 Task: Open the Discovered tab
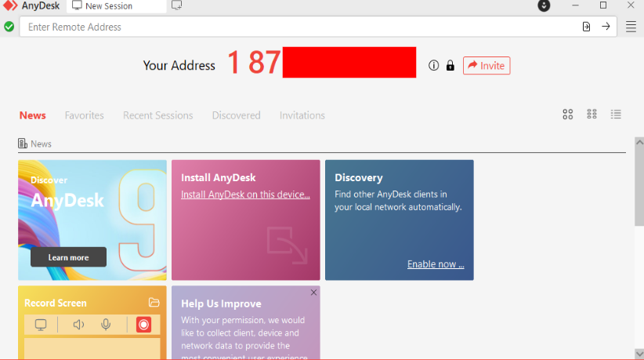[236, 115]
